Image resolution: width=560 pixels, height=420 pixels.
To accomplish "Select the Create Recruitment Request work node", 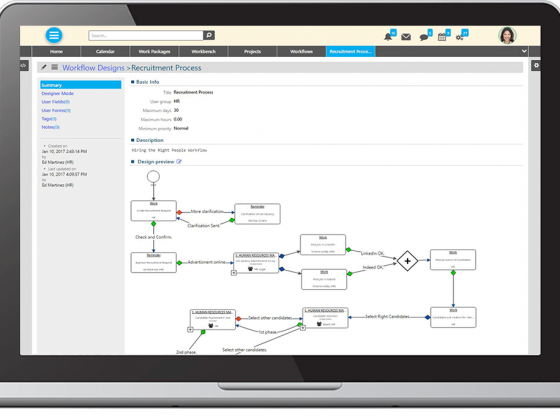I will [154, 211].
